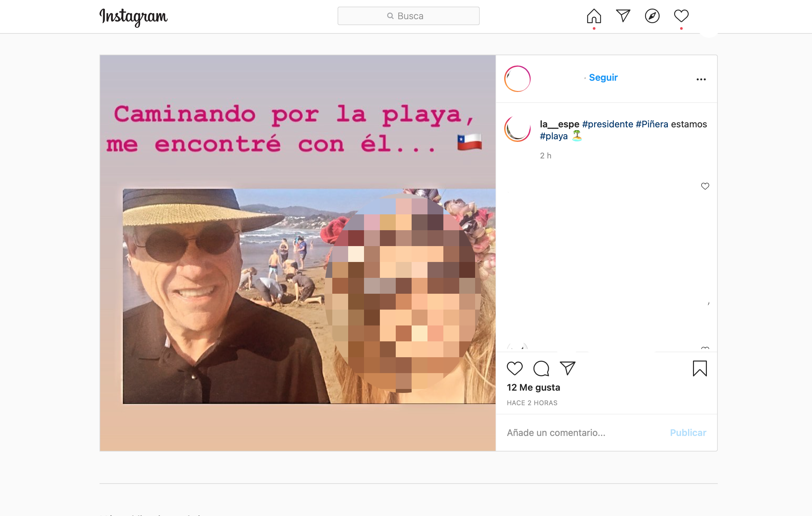Open the #presidente hashtag link

pyautogui.click(x=607, y=124)
